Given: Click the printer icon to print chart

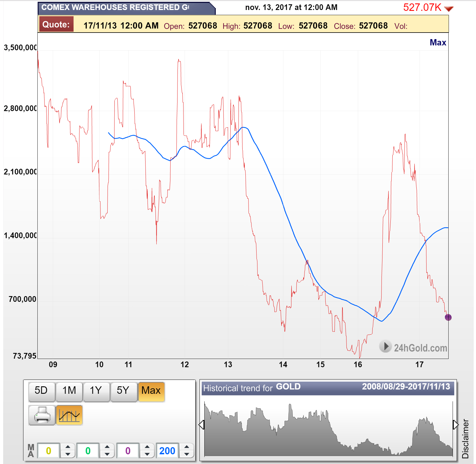Looking at the screenshot, I should 42,415.
